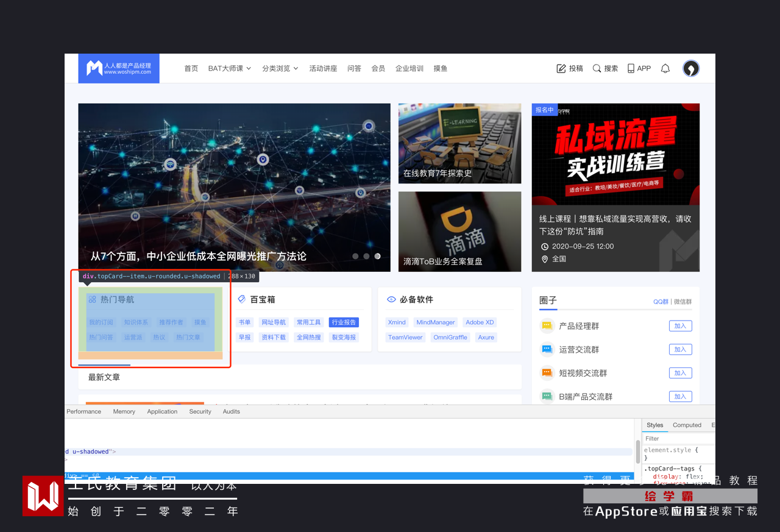
Task: Click 加入 for 短视频交流群
Action: click(680, 373)
